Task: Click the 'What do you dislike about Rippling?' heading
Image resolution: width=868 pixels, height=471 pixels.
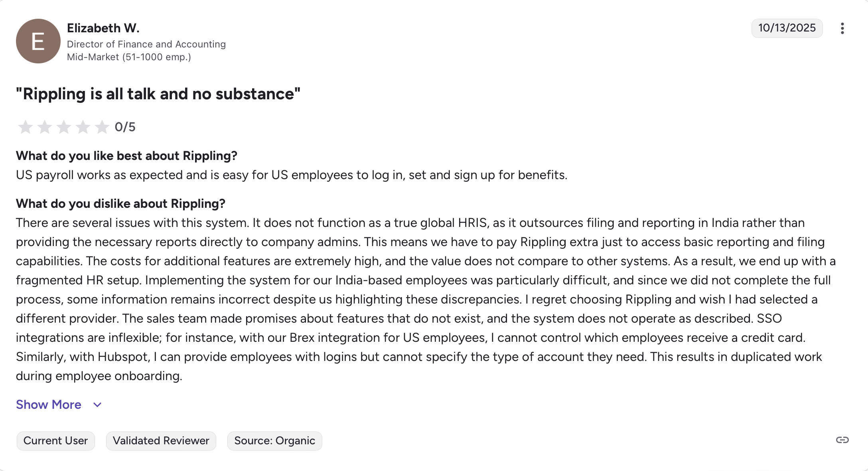Action: point(120,203)
